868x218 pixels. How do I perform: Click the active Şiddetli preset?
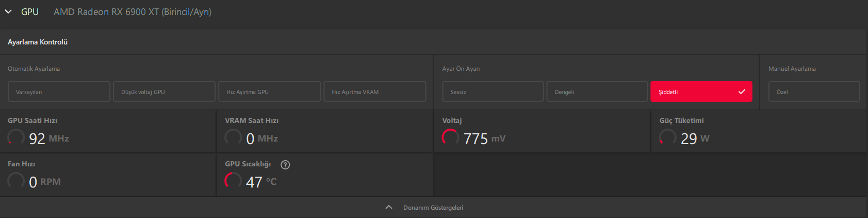tap(691, 91)
